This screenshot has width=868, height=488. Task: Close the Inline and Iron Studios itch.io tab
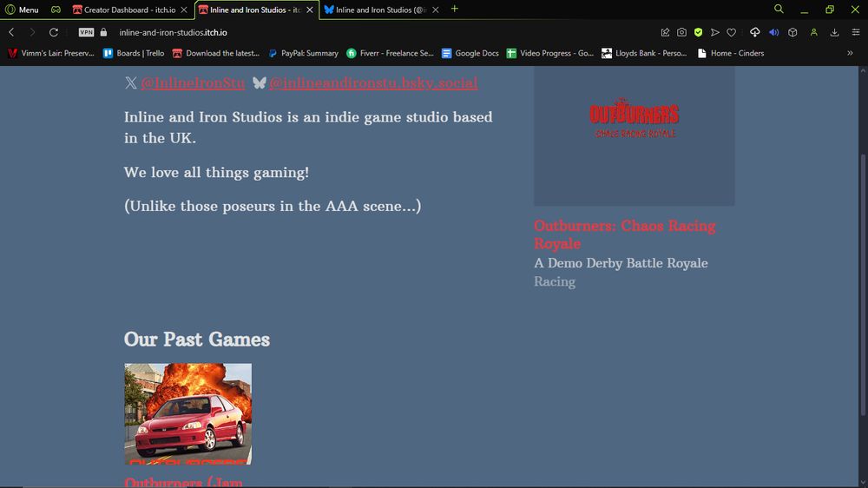(x=310, y=10)
